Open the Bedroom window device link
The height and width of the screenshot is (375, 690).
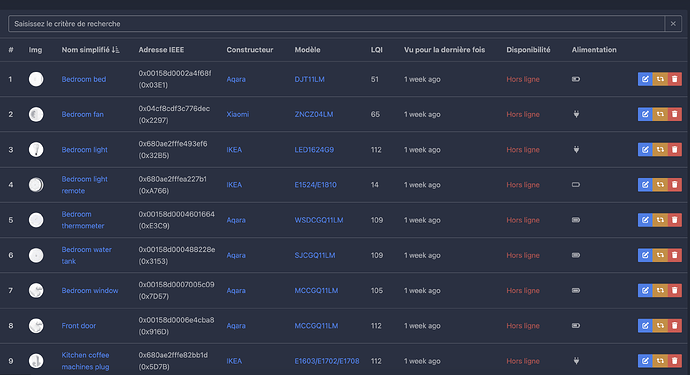tap(90, 290)
